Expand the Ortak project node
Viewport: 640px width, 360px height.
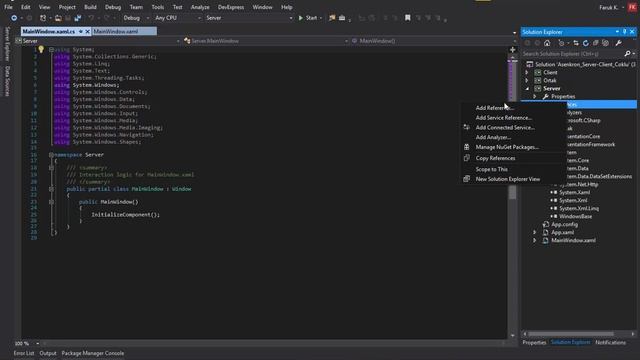click(x=527, y=80)
